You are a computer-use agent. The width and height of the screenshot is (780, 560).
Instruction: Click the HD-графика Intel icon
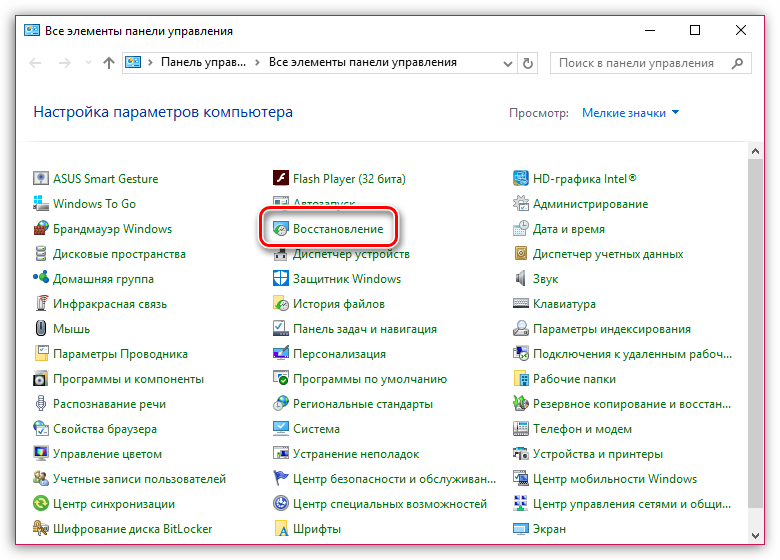tap(521, 179)
